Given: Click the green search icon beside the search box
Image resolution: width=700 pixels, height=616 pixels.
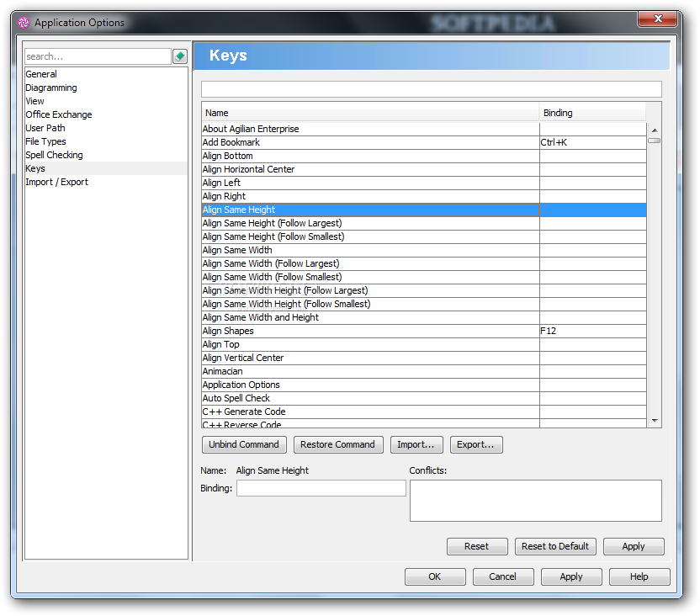Looking at the screenshot, I should (180, 56).
